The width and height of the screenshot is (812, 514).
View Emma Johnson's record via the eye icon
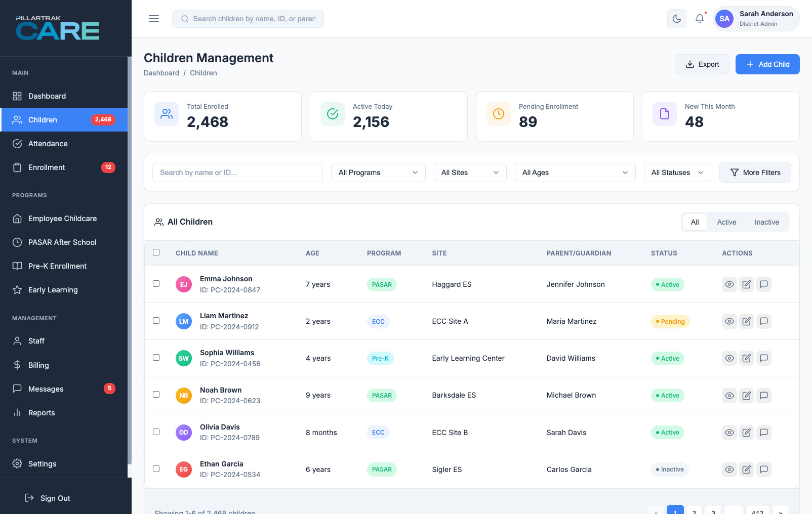click(729, 284)
